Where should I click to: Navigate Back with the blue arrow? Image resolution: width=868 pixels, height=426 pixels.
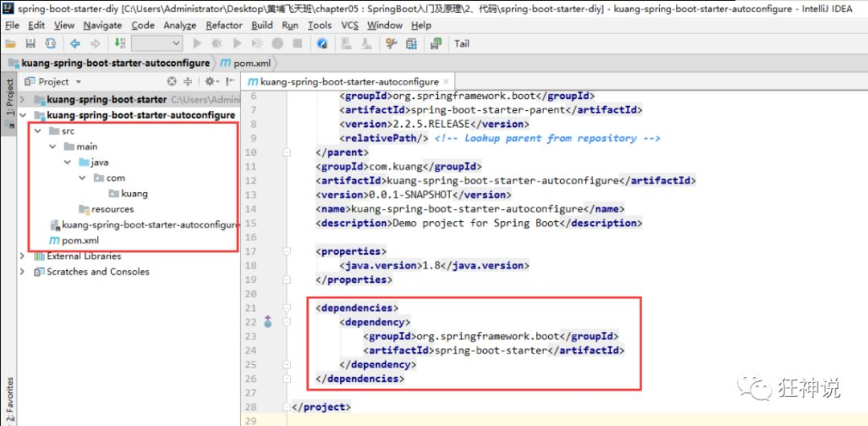pyautogui.click(x=76, y=43)
